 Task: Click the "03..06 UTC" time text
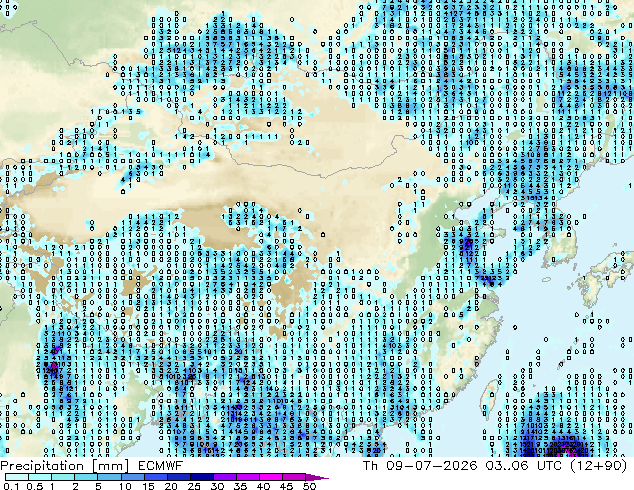coord(524,466)
